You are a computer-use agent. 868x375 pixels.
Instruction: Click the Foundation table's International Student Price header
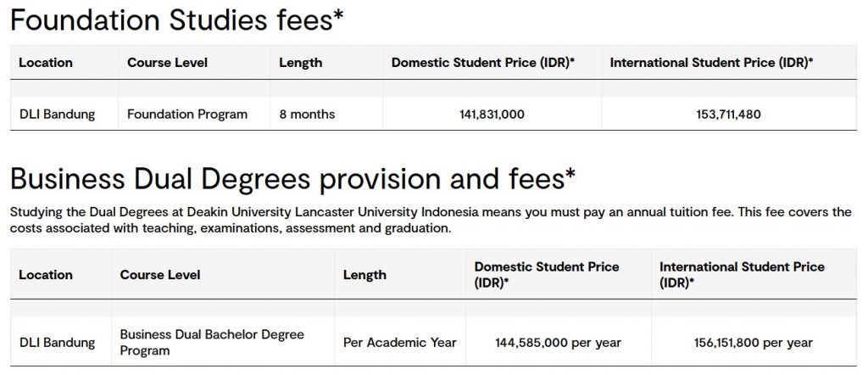click(x=711, y=63)
